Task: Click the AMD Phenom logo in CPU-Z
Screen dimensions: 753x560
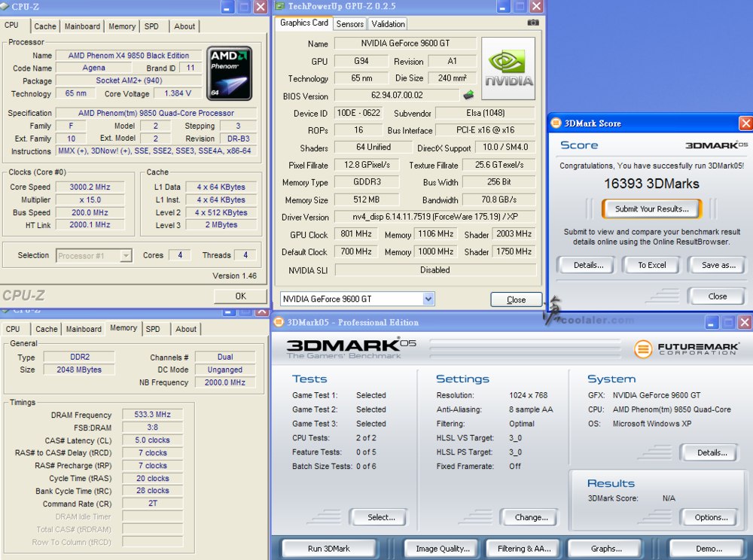Action: point(230,74)
